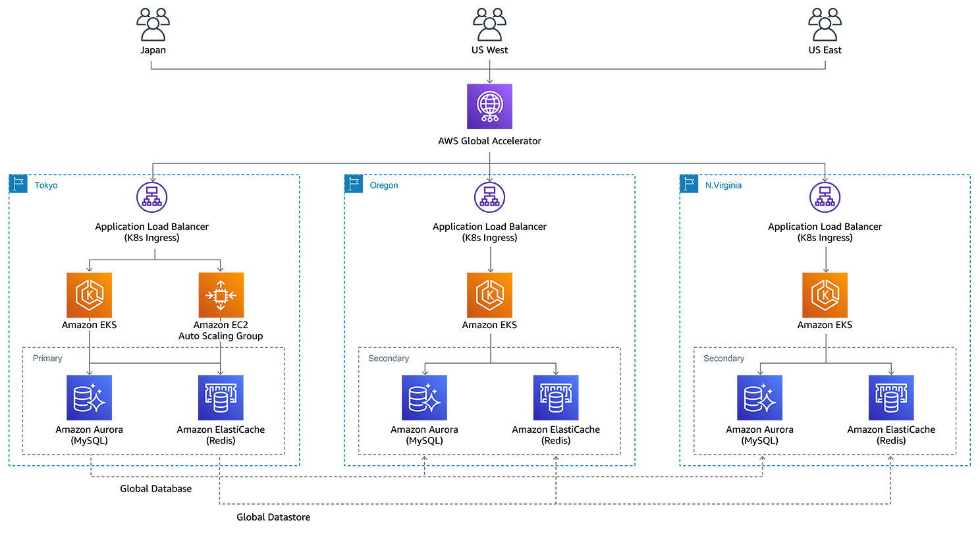Click the 'Tokyo' region name
This screenshot has width=980, height=537.
46,185
